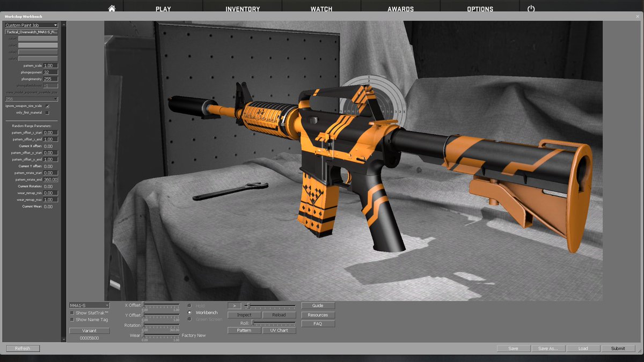Click the Reload button
The width and height of the screenshot is (644, 362).
point(279,315)
